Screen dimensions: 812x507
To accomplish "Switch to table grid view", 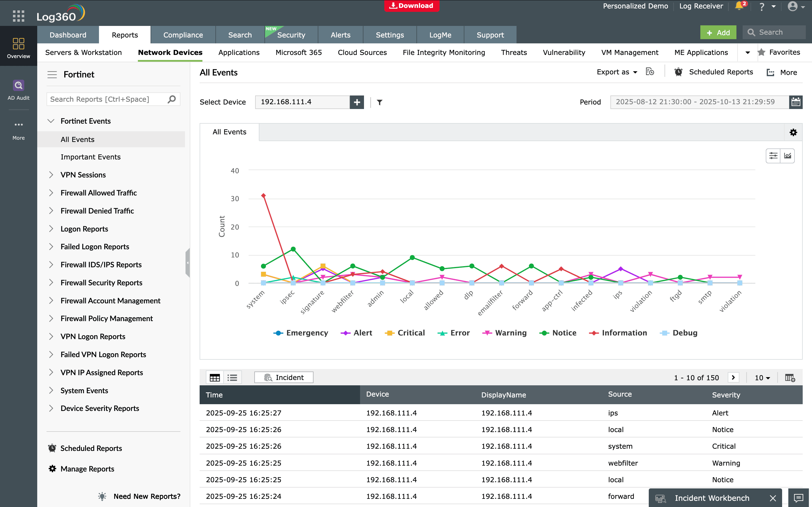I will coord(215,377).
